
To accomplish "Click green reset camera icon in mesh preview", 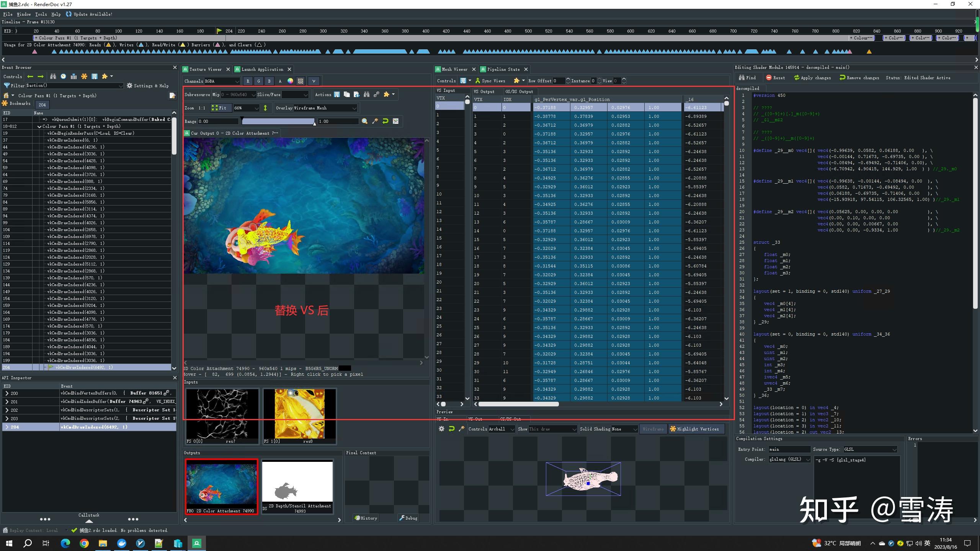I will pyautogui.click(x=452, y=429).
